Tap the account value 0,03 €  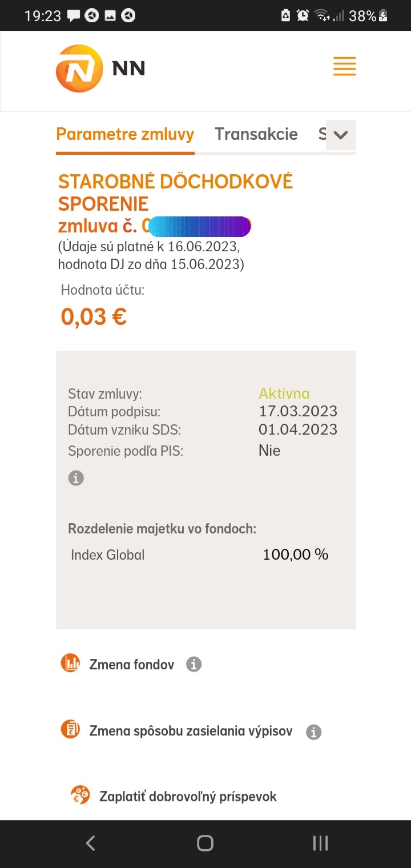pyautogui.click(x=94, y=316)
